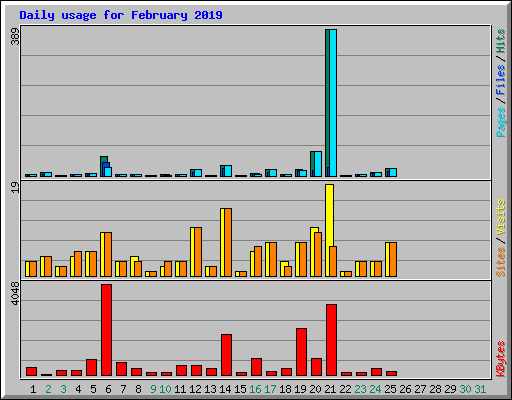Click green day label '23'
The image size is (512, 400).
[x=360, y=389]
